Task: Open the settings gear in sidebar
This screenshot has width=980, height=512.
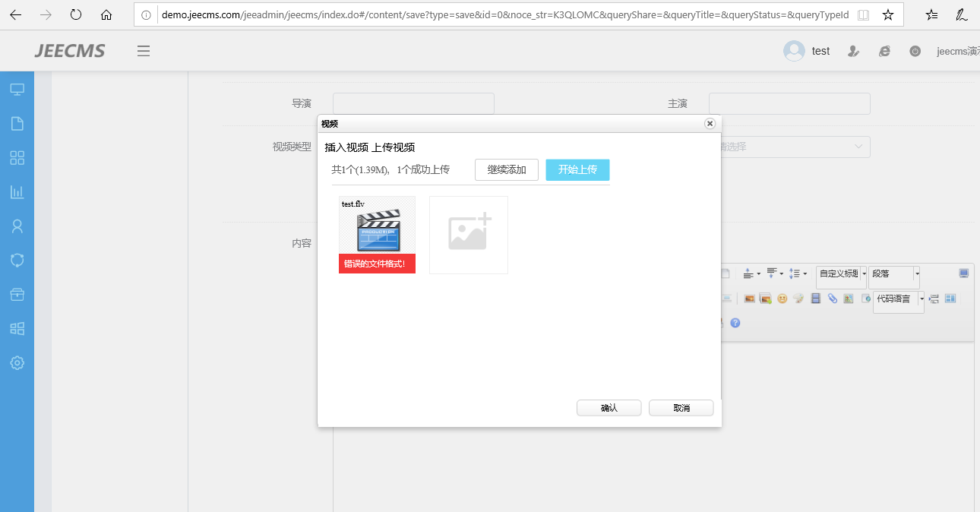Action: click(17, 363)
